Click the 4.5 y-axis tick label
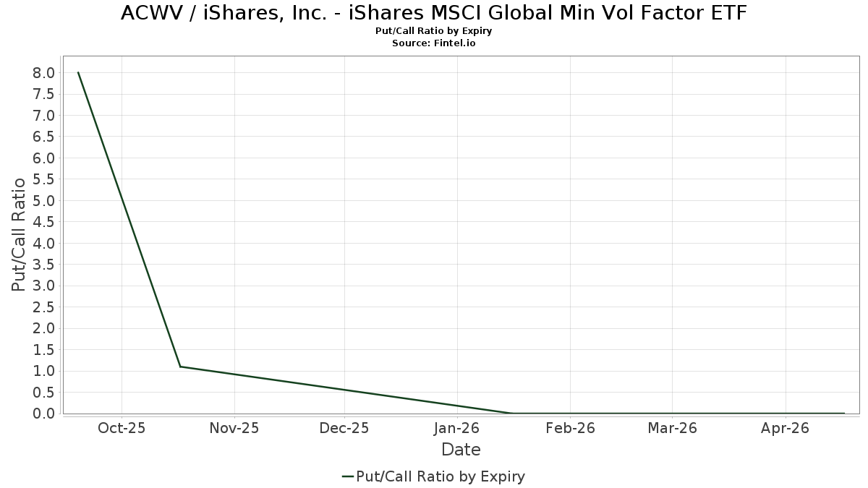The width and height of the screenshot is (868, 488). coord(44,222)
